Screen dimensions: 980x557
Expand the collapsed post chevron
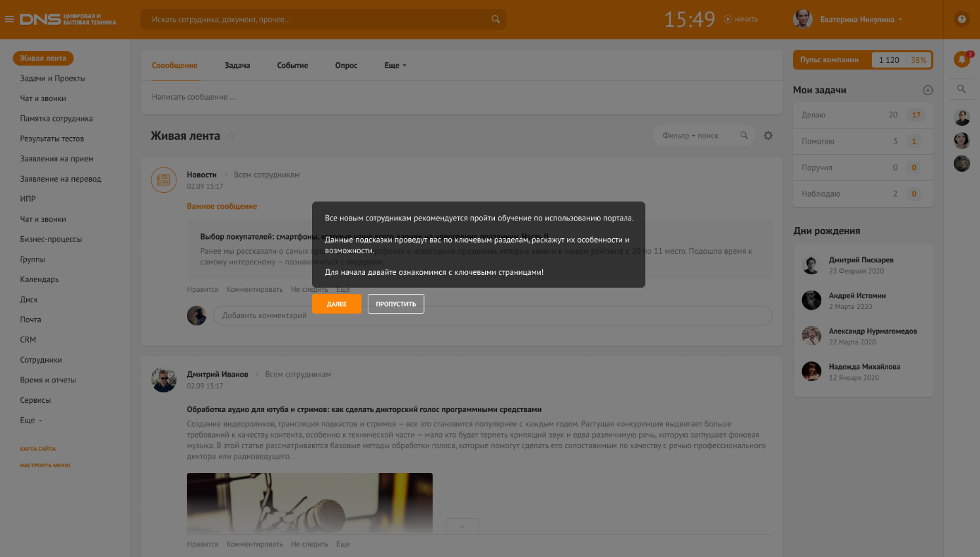[x=461, y=526]
